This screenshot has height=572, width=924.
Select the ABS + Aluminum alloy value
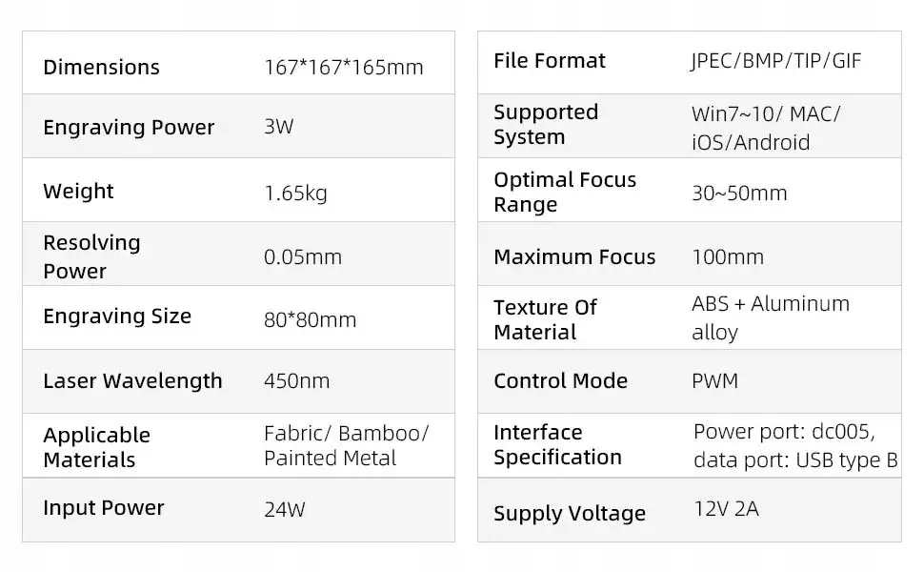pos(770,317)
